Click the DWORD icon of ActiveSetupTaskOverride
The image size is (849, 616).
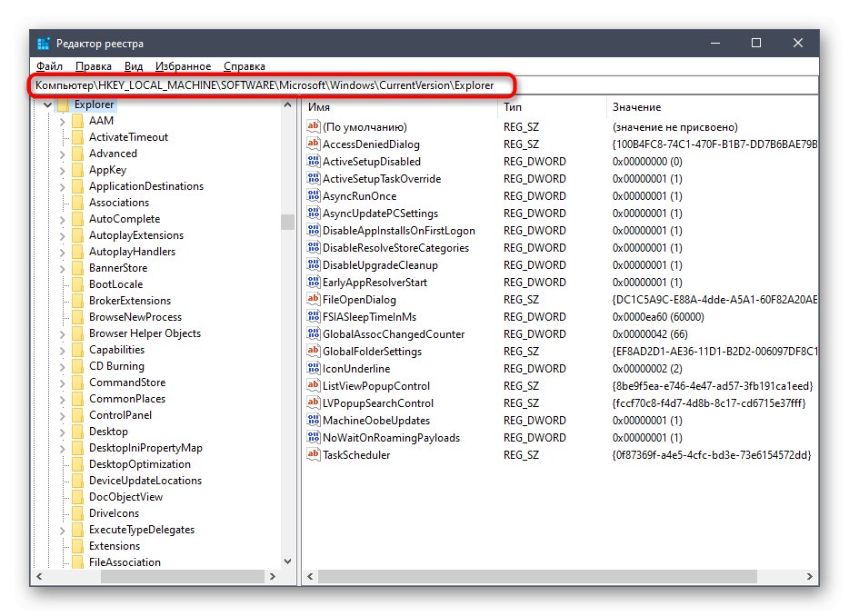pyautogui.click(x=313, y=179)
